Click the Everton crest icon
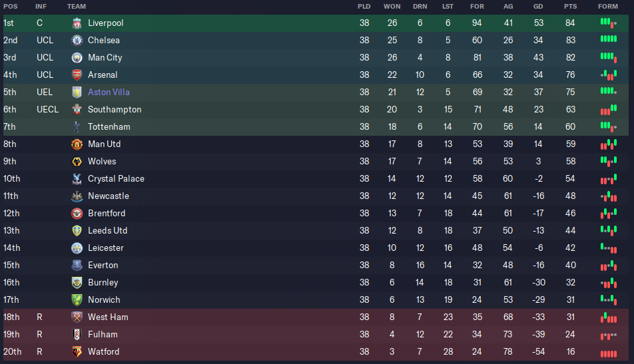Viewport: 634px width, 364px height. tap(77, 266)
